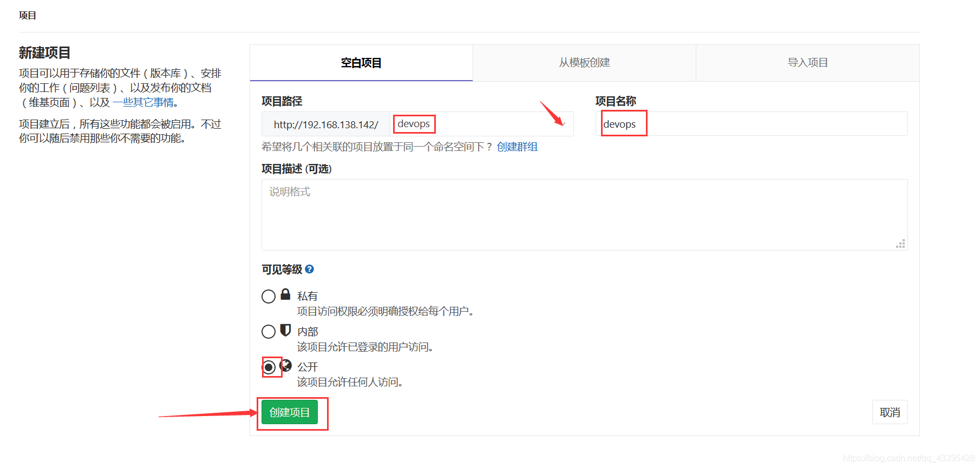Click the 项目描述 (可选) label
Viewport: 980px width, 468px height.
[296, 169]
